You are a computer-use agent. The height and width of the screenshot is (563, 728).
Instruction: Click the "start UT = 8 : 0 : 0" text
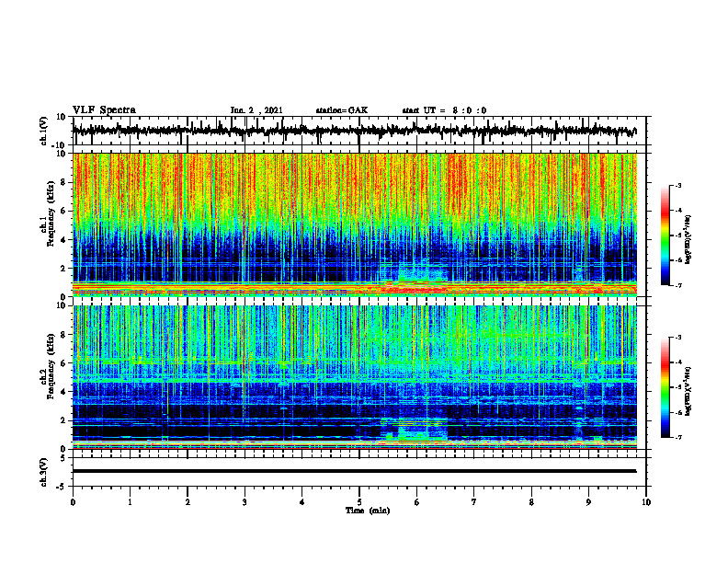pos(444,110)
